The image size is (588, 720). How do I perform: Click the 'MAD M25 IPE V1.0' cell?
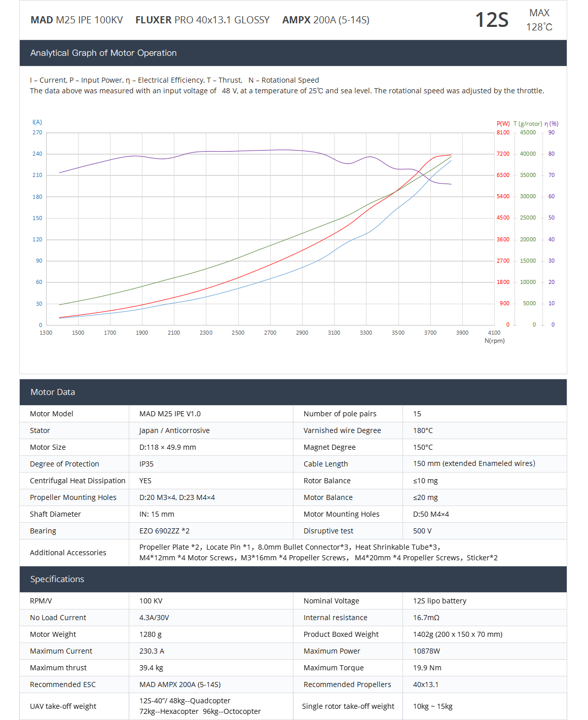click(170, 414)
